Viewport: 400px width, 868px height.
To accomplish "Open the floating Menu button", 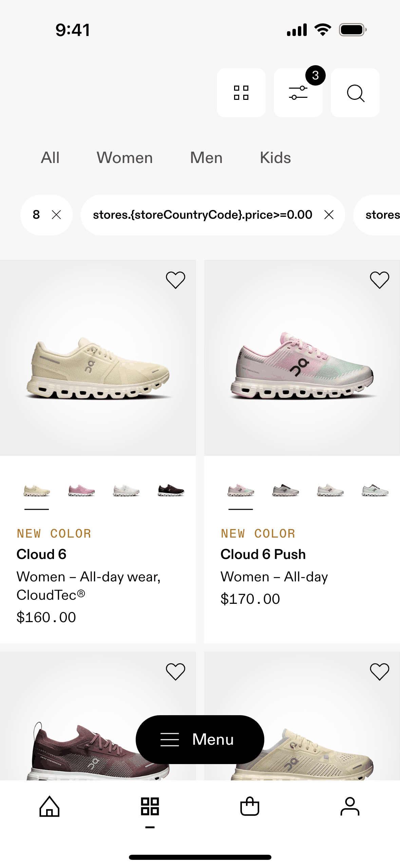I will coord(200,739).
